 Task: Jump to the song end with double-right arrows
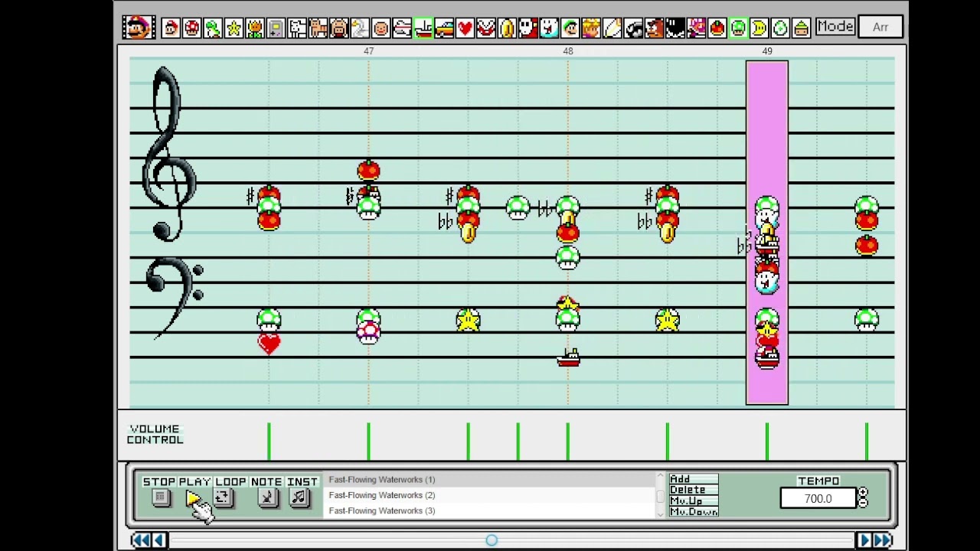[x=882, y=540]
